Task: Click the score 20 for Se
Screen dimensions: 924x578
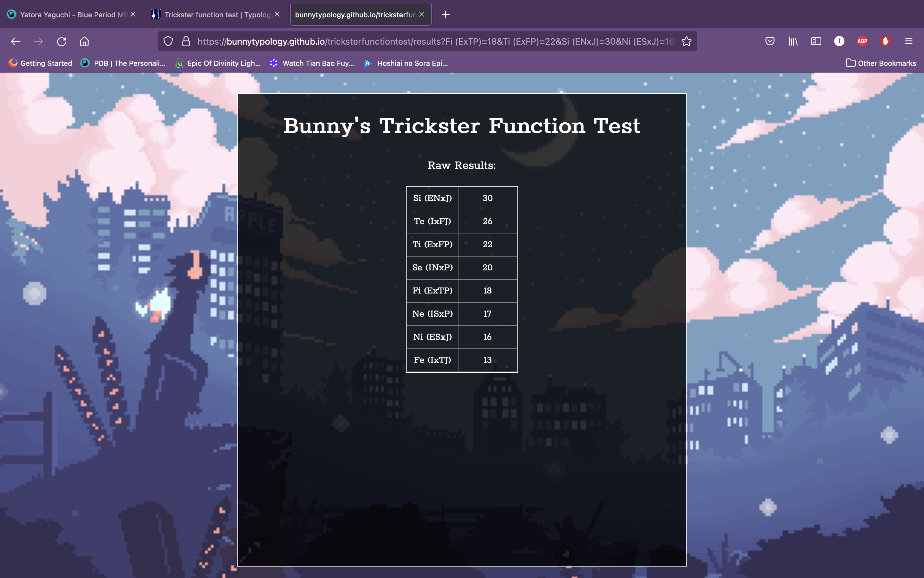Action: (488, 267)
